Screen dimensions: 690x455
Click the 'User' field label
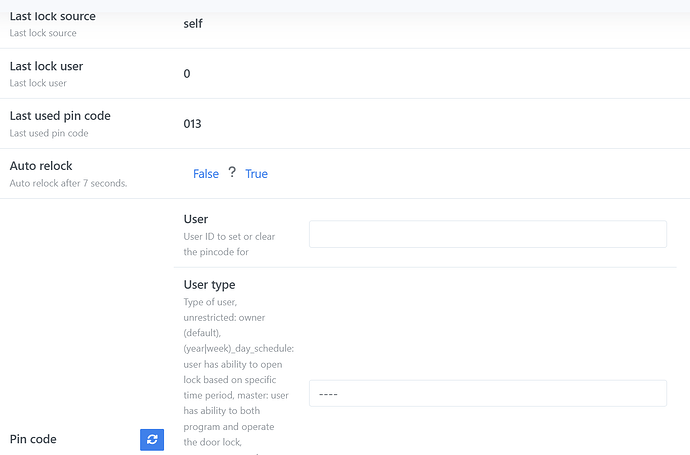196,219
